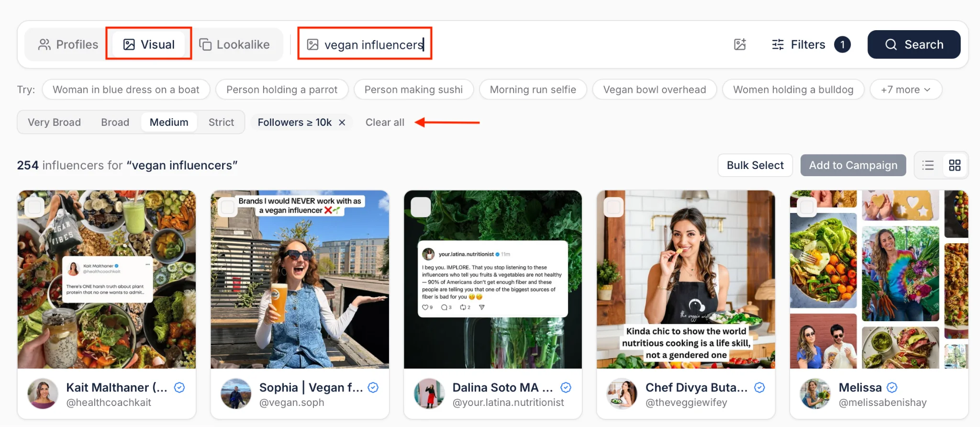The image size is (980, 427).
Task: Click Dalina Soto's profile avatar
Action: (429, 394)
